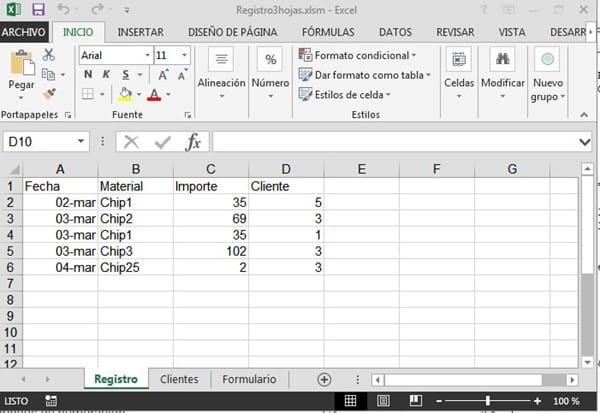The width and height of the screenshot is (600, 413).
Task: Open the Número percent group button
Action: (x=270, y=73)
